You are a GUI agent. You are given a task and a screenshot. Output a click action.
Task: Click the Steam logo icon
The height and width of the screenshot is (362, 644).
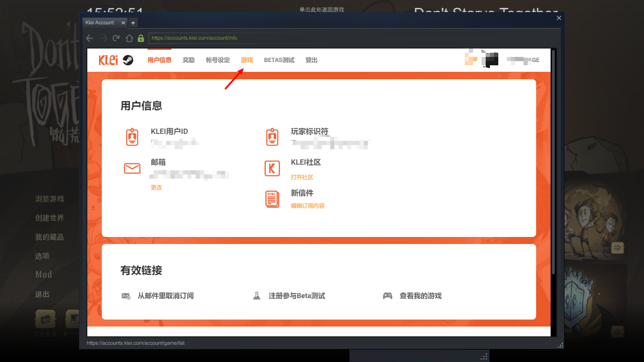[x=128, y=60]
